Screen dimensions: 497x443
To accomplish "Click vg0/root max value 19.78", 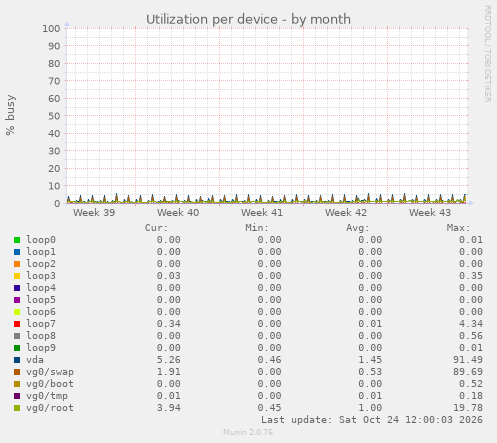I will point(468,408).
